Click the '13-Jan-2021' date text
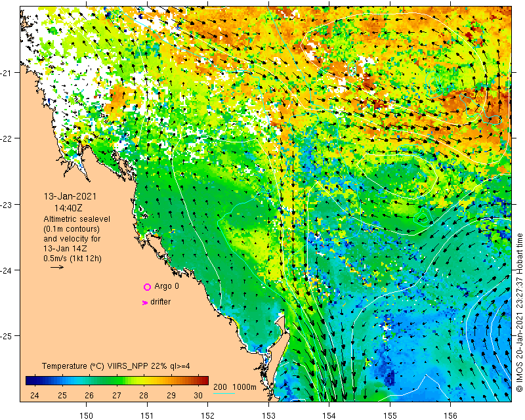The height and width of the screenshot is (420, 525). coord(70,197)
